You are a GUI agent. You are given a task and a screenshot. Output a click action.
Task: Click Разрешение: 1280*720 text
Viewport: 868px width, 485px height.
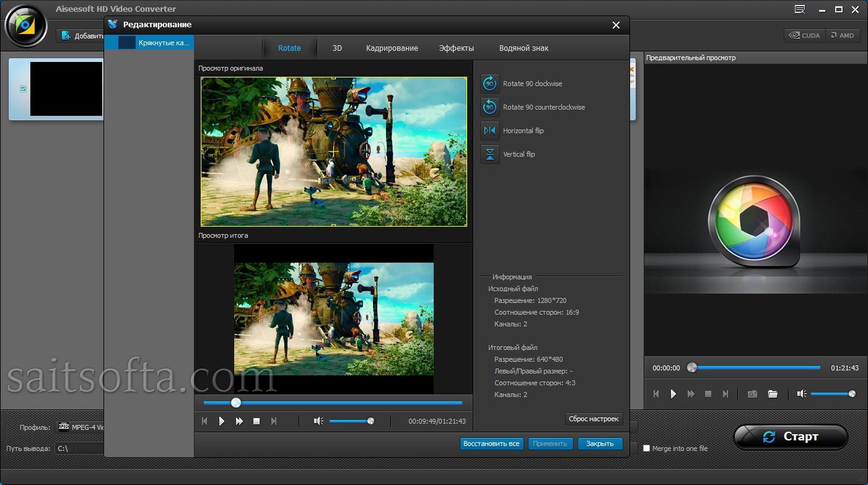[530, 300]
